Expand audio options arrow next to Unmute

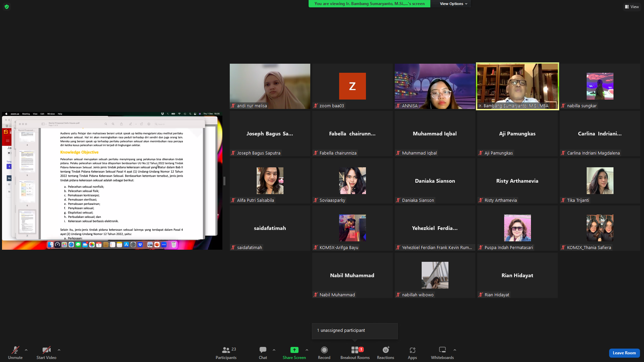tap(26, 350)
